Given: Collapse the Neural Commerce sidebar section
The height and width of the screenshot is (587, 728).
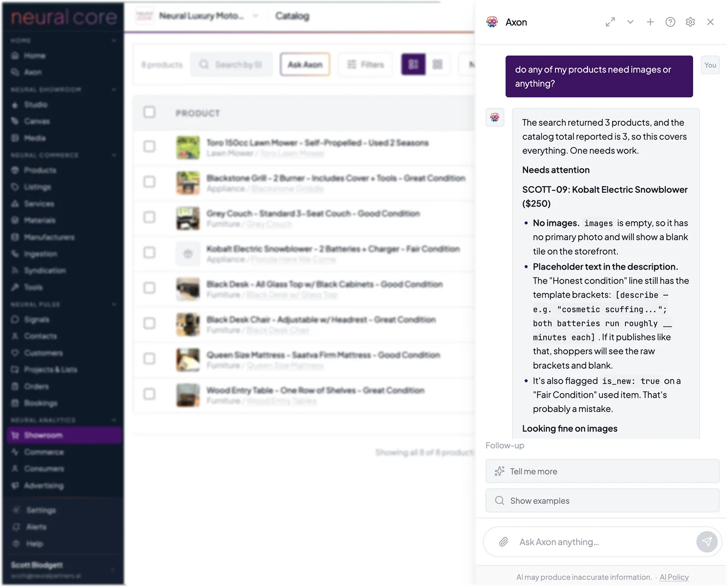Looking at the screenshot, I should pos(114,155).
